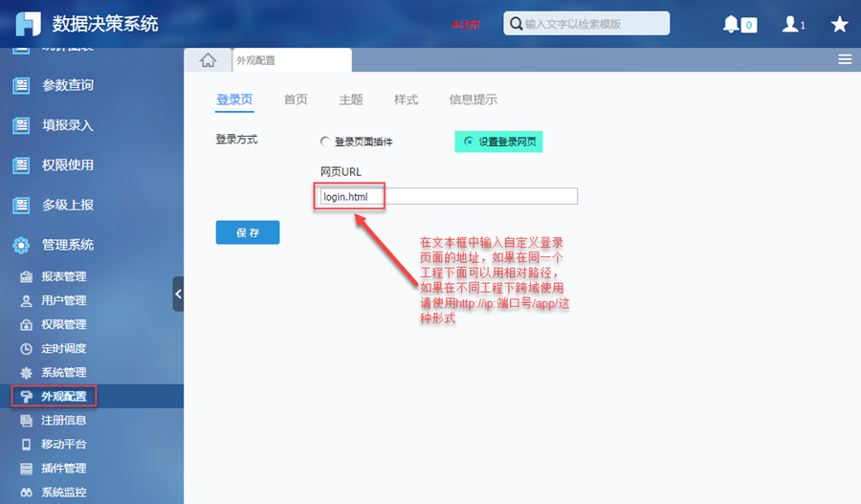Open 系统管理 menu label
The height and width of the screenshot is (504, 861).
pyautogui.click(x=64, y=373)
